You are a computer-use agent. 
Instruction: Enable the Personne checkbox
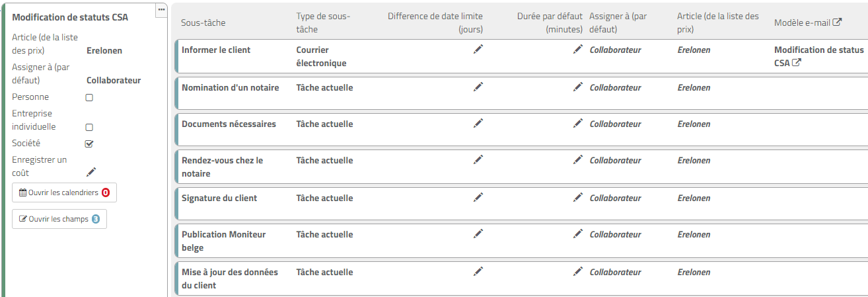coord(89,97)
